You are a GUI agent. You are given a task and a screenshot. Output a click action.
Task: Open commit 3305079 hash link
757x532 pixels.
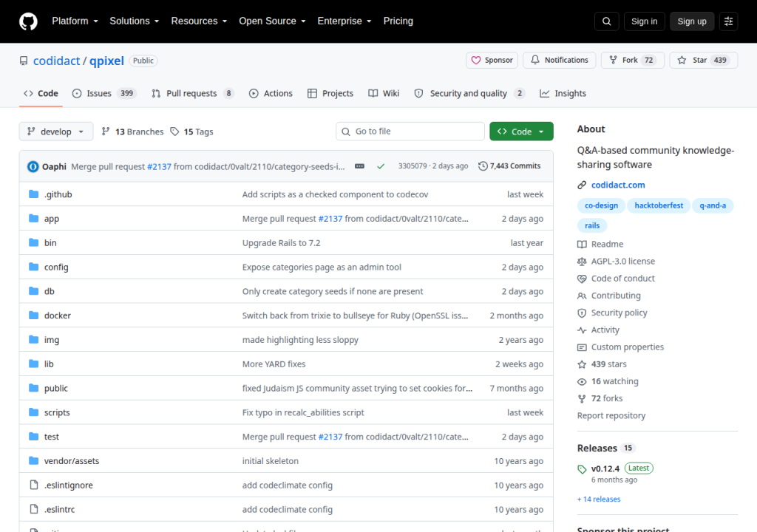coord(413,166)
